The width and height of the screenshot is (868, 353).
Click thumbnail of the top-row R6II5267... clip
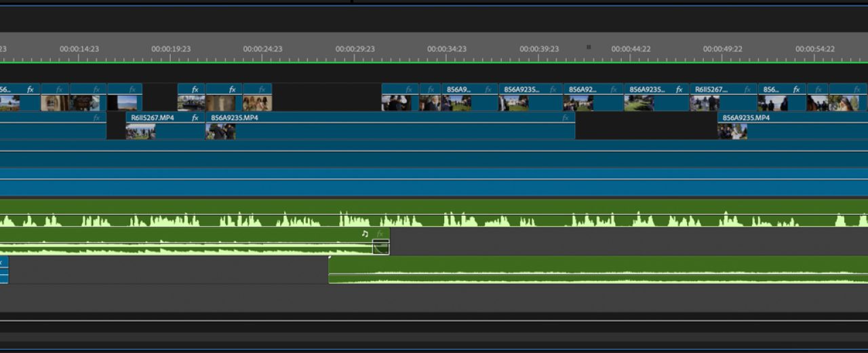click(x=705, y=103)
